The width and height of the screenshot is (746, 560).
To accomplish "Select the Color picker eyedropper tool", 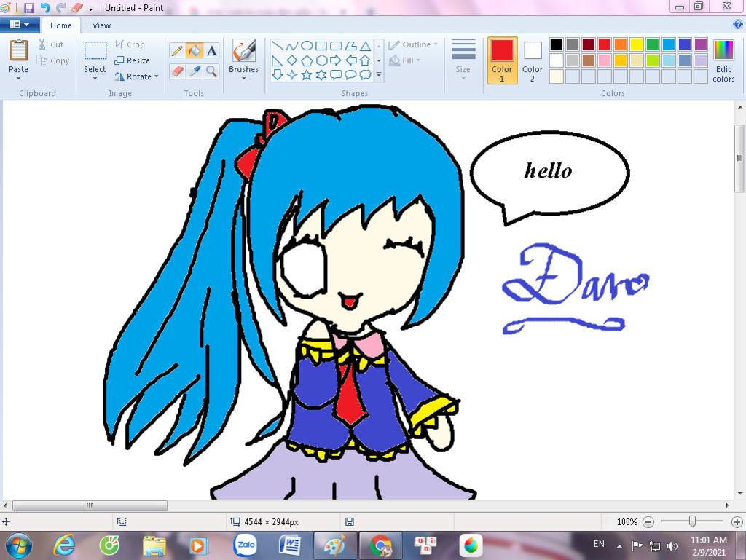I will coord(195,71).
